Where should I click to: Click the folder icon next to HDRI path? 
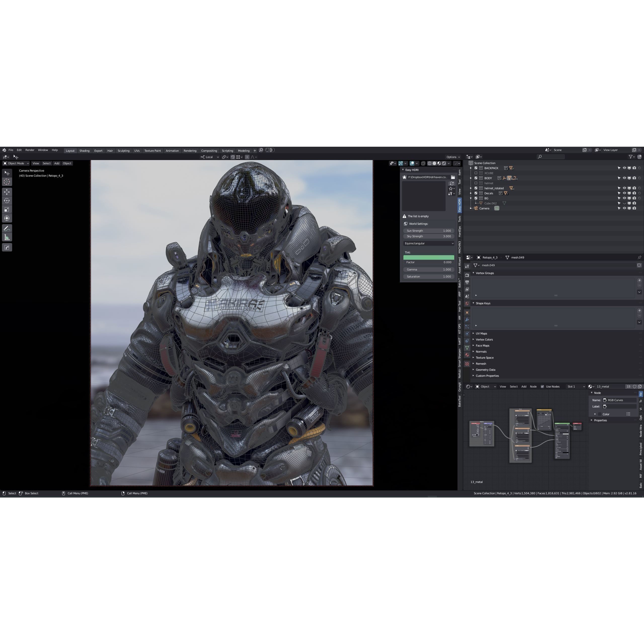pos(453,177)
